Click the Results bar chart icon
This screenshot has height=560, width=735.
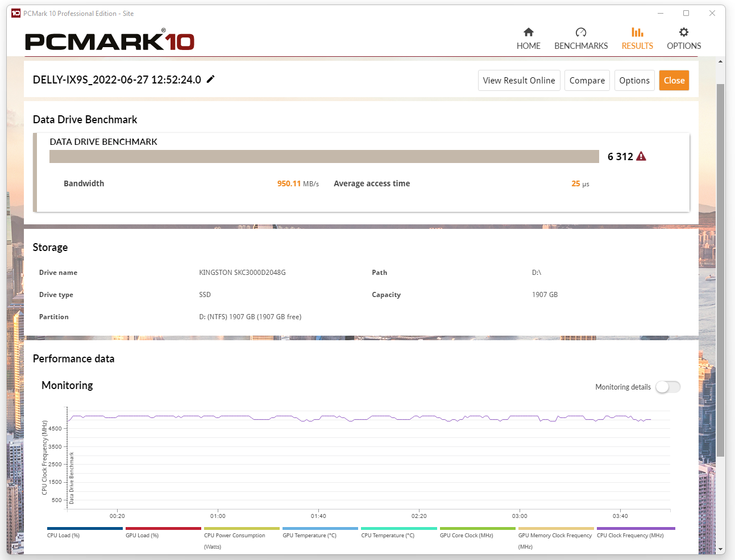(x=637, y=32)
